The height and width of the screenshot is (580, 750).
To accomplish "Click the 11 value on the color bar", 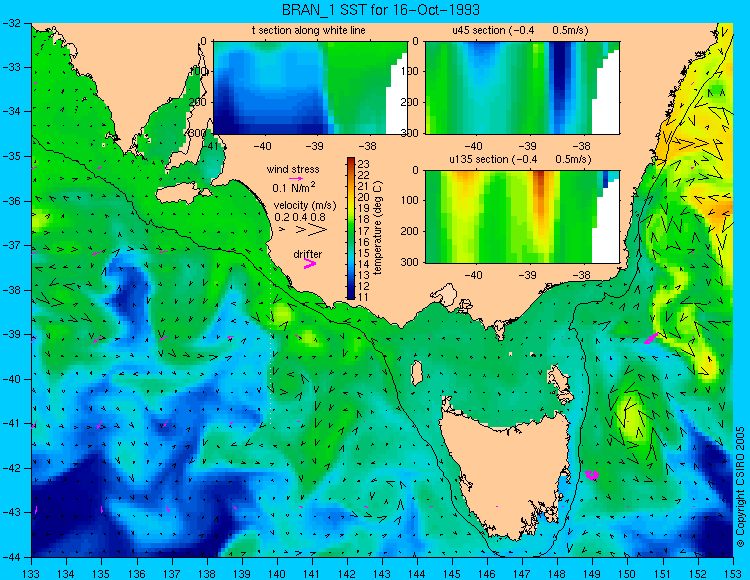I will [364, 296].
